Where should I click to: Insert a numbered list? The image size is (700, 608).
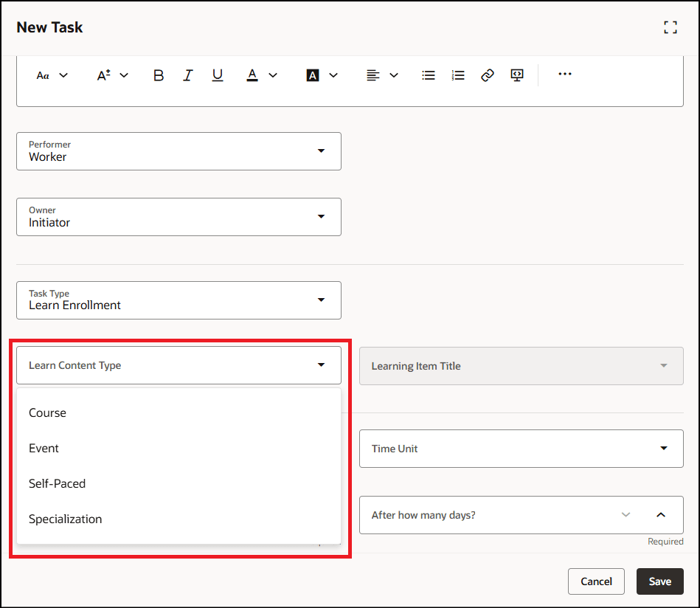458,75
